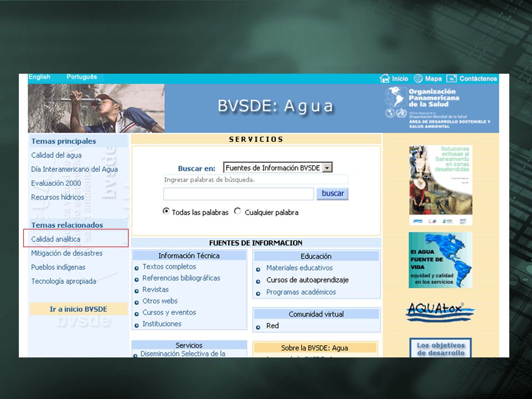The height and width of the screenshot is (399, 532).
Task: Select the Todas las palabras radio button
Action: click(x=166, y=211)
